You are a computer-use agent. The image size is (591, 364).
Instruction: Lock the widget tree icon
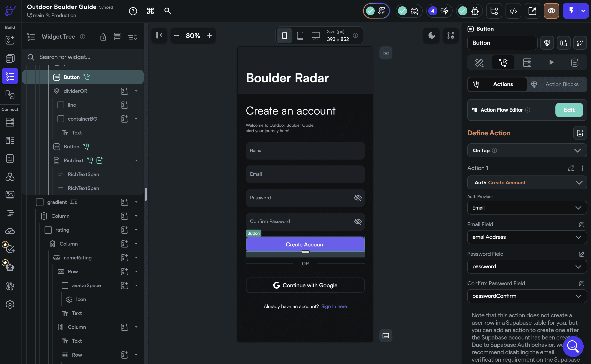[103, 37]
